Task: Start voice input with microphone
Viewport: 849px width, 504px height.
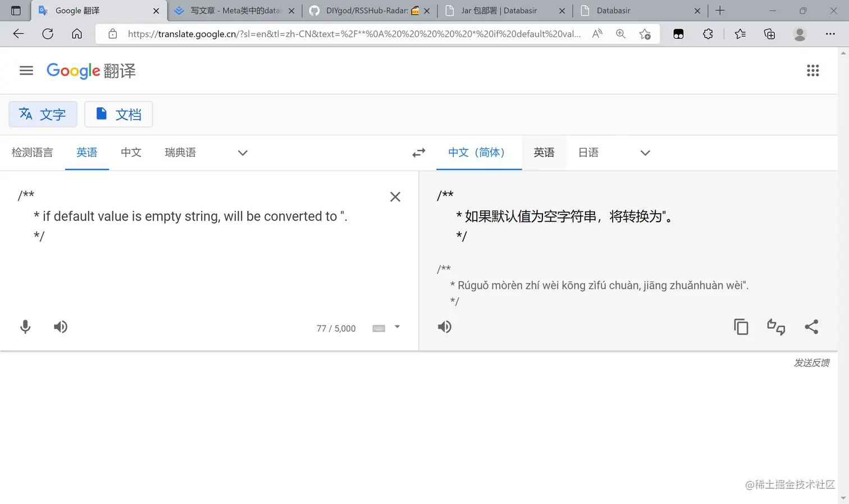Action: click(x=25, y=327)
